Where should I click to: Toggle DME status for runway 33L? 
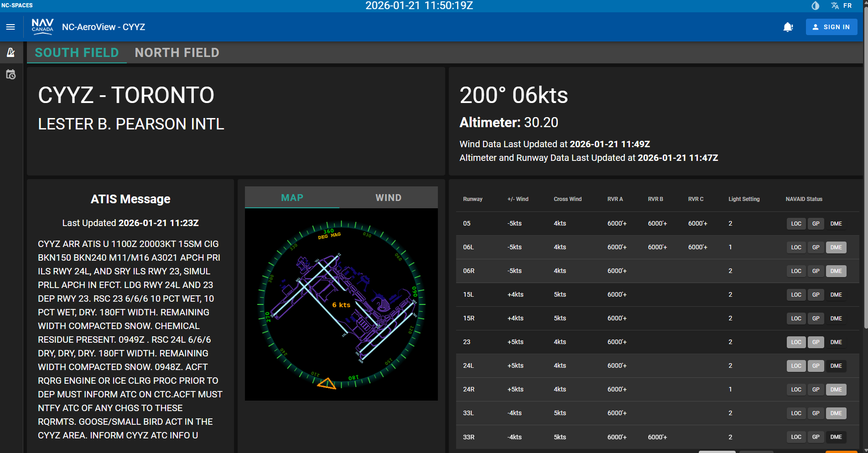coord(836,413)
